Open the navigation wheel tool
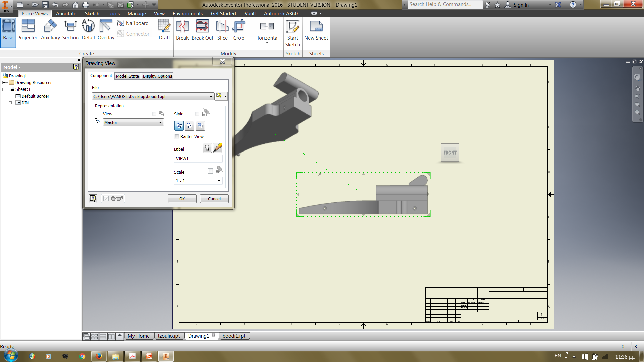This screenshot has width=644, height=362. pyautogui.click(x=637, y=77)
